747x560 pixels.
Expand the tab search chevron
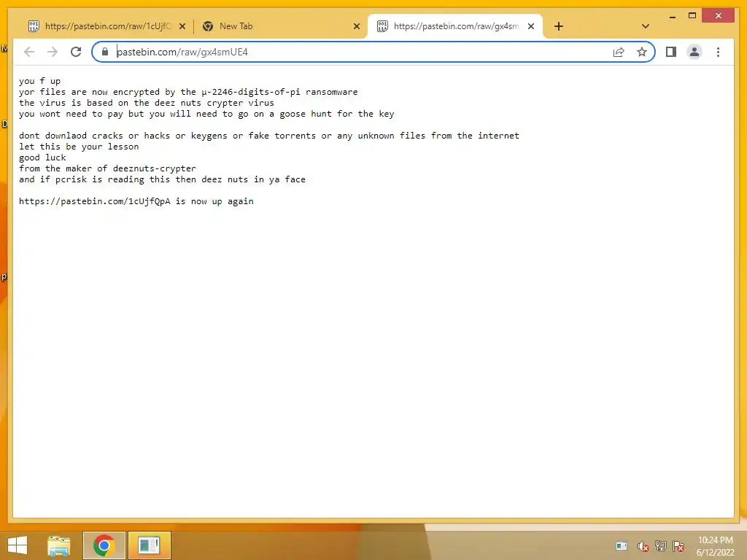[x=646, y=26]
